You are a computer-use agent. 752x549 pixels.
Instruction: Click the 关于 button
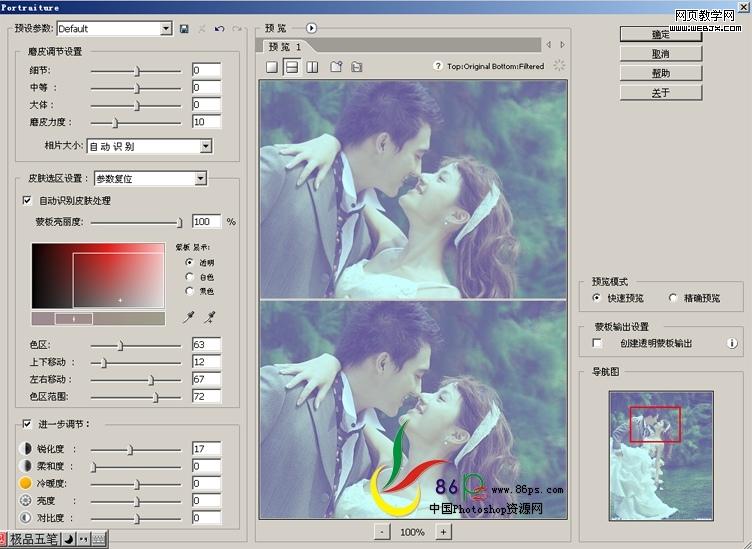click(x=661, y=93)
